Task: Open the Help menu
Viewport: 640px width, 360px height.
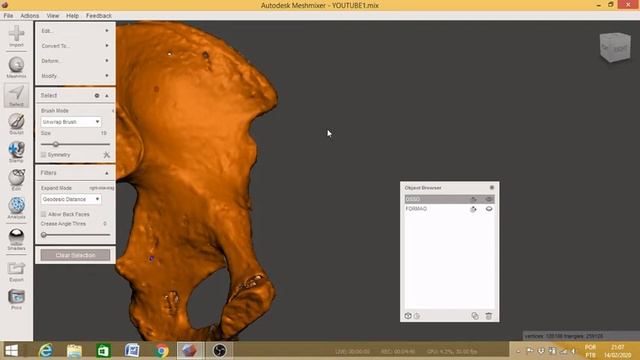Action: click(72, 16)
